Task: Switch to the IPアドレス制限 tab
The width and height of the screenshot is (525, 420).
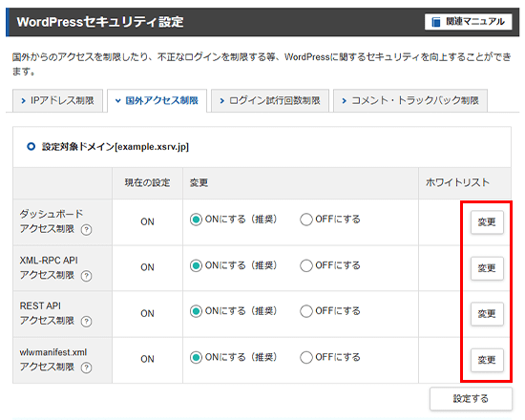Action: (57, 100)
